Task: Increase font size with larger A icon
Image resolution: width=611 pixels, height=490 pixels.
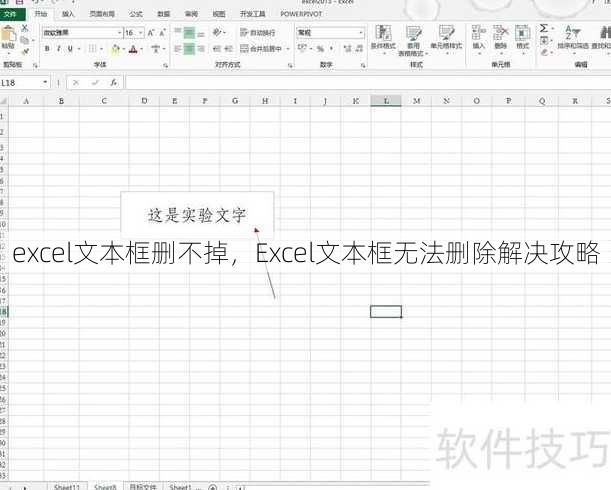Action: click(x=151, y=33)
